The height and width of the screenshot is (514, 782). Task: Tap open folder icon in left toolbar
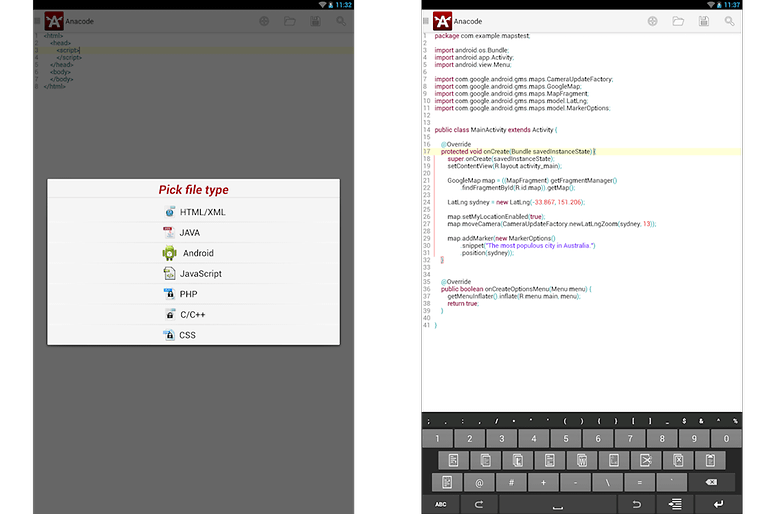[290, 21]
